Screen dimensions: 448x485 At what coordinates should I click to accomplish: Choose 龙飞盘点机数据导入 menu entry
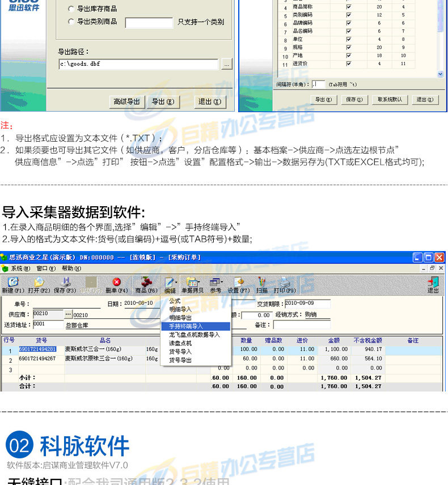click(196, 335)
